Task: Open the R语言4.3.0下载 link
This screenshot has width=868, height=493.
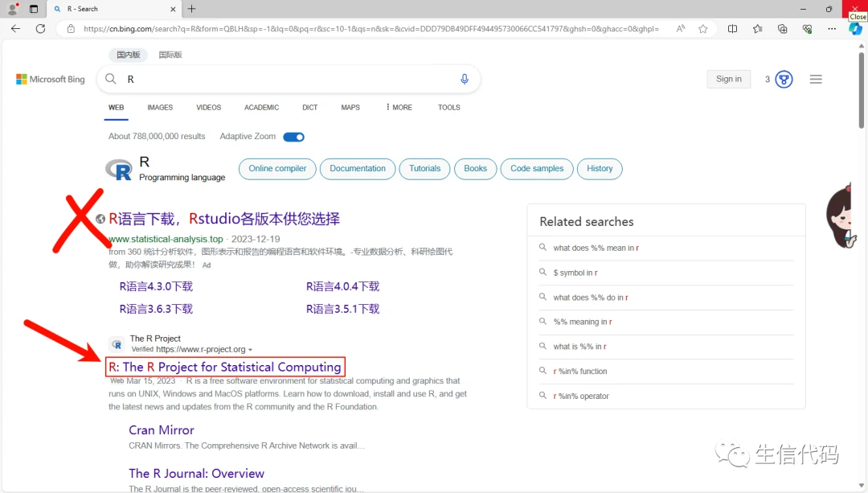Action: click(x=156, y=286)
